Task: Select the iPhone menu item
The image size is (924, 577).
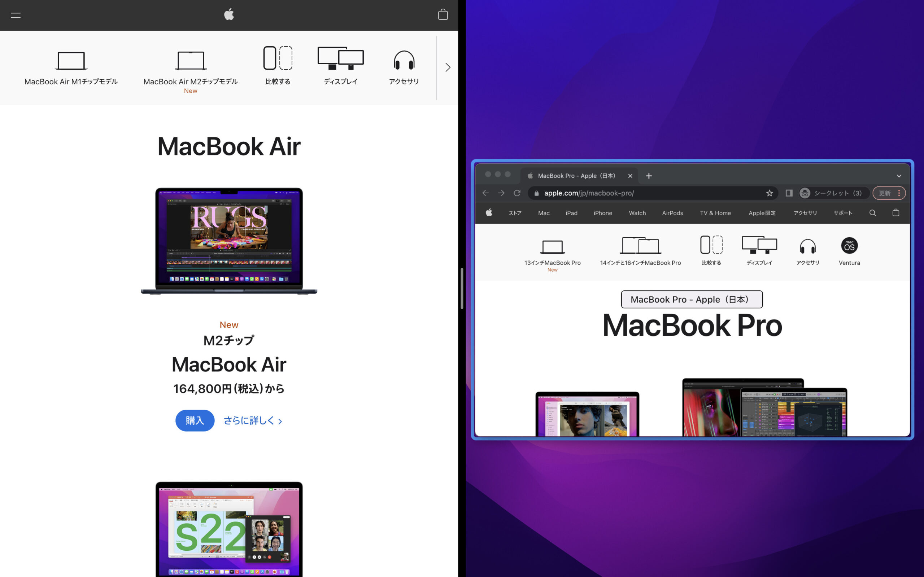Action: [x=602, y=213]
